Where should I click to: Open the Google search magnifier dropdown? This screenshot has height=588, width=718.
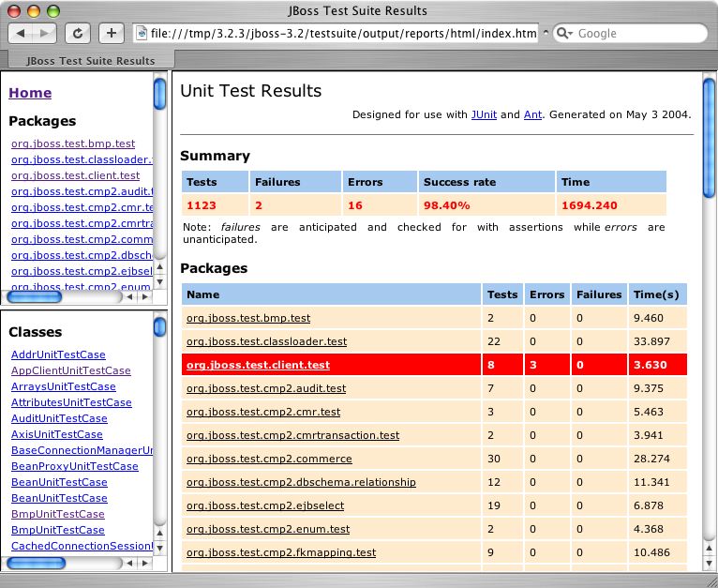tap(564, 34)
